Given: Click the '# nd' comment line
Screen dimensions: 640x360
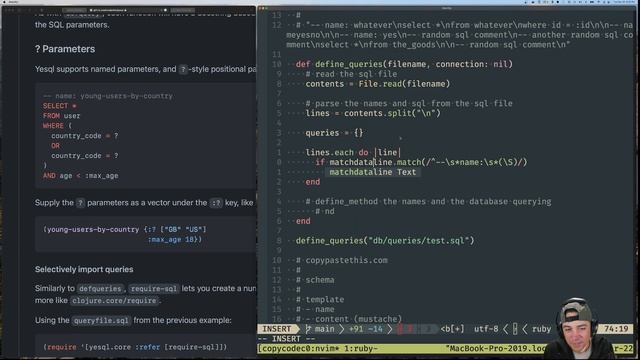Looking at the screenshot, I should pos(324,211).
